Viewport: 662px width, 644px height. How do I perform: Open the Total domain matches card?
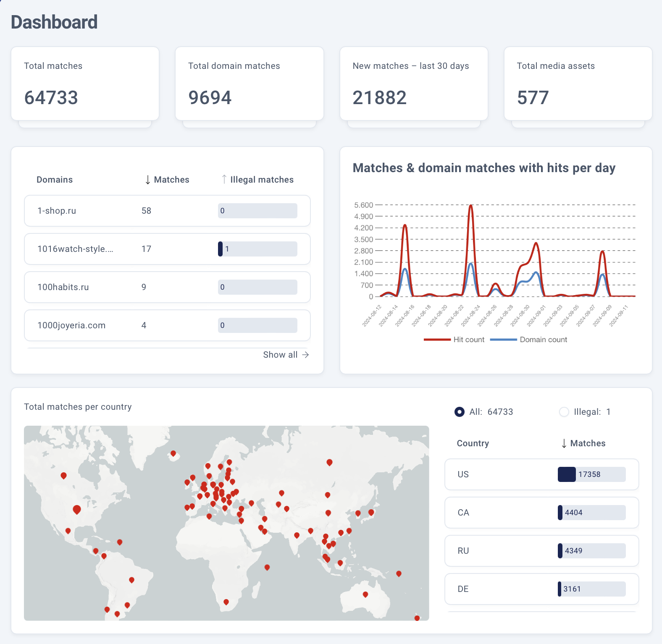[x=249, y=84]
